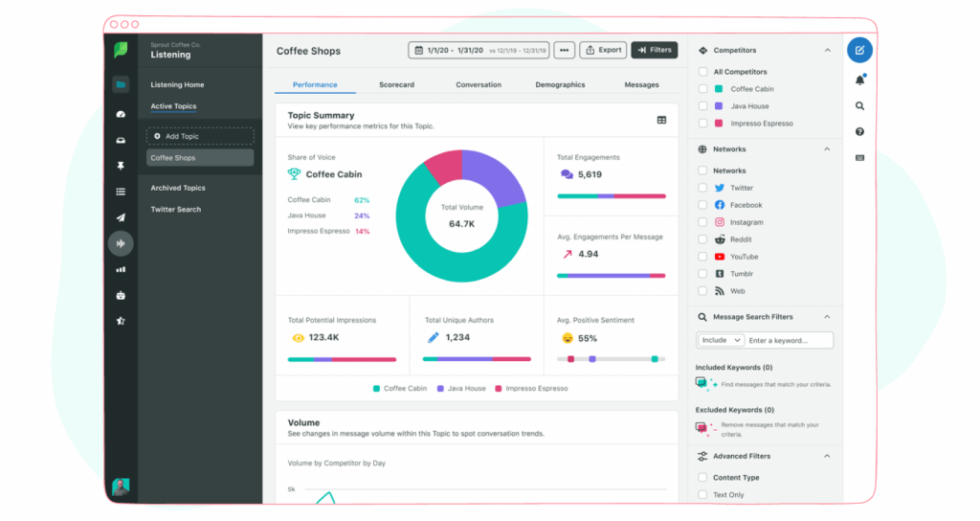The width and height of the screenshot is (980, 521).
Task: Check the Web network checkbox
Action: tap(702, 291)
